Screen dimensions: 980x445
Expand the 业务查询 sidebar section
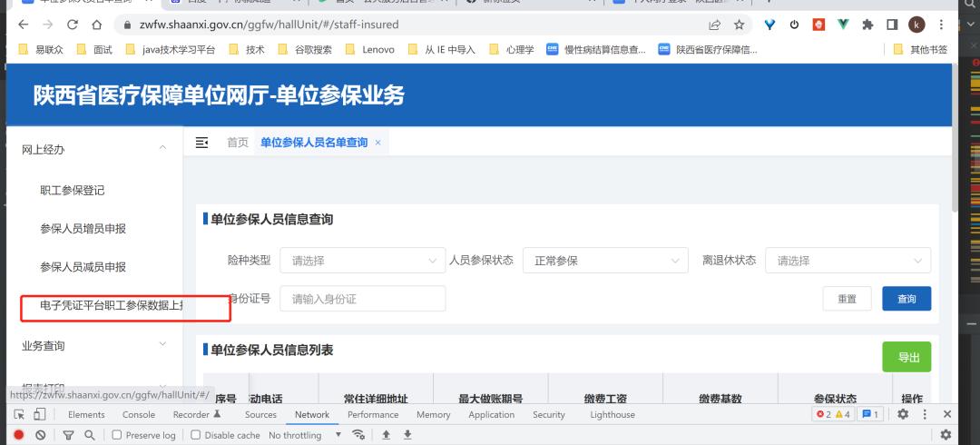pos(94,345)
